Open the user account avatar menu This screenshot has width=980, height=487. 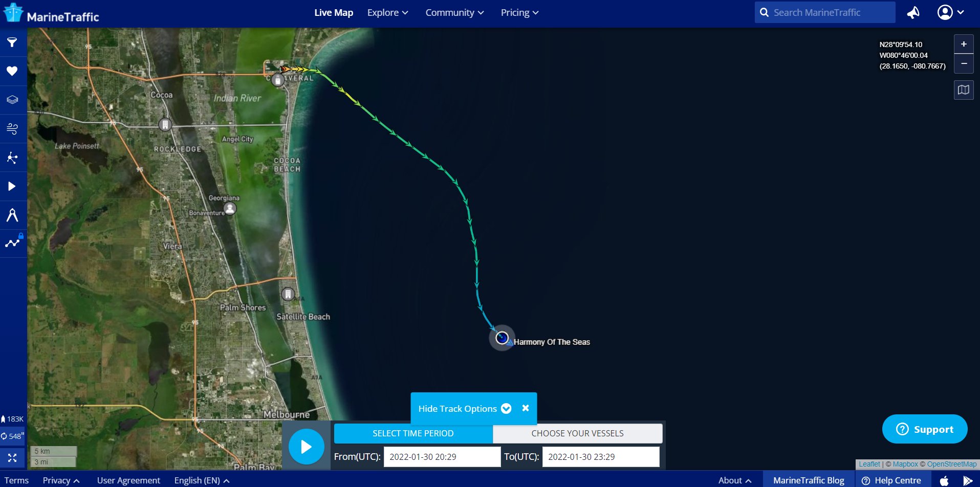coord(950,12)
